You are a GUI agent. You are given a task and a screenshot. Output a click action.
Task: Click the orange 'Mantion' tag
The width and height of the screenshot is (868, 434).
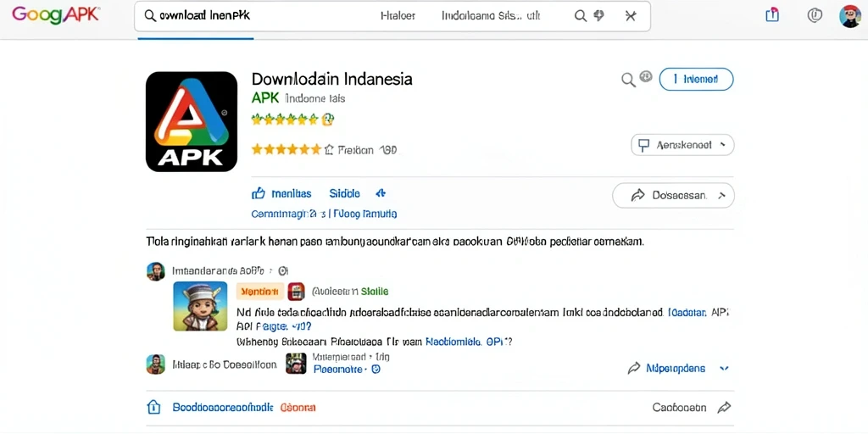(259, 292)
